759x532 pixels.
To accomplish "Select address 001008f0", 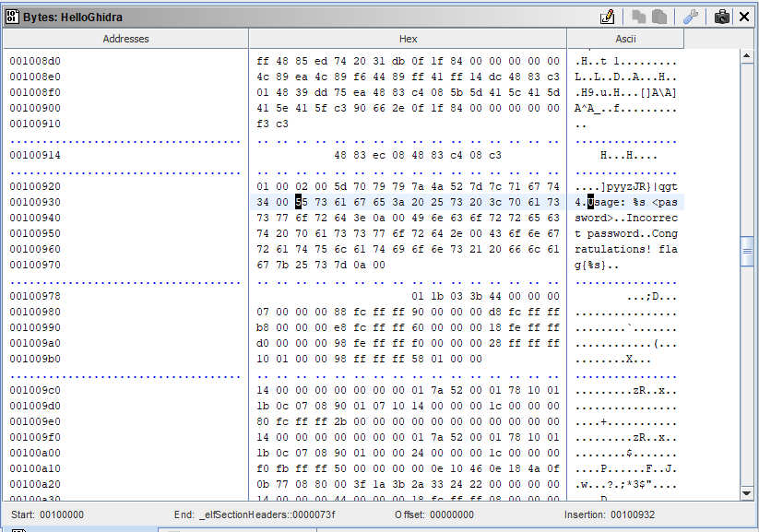I will (35, 92).
